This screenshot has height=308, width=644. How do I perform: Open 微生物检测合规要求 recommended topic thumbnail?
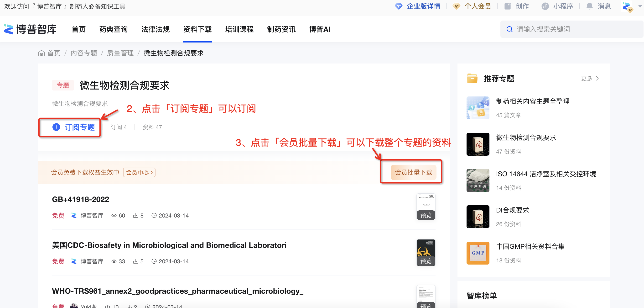pyautogui.click(x=478, y=144)
